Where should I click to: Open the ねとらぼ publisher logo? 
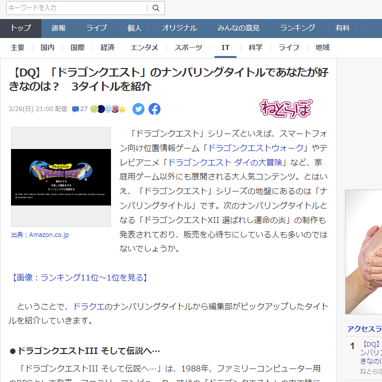coord(286,108)
